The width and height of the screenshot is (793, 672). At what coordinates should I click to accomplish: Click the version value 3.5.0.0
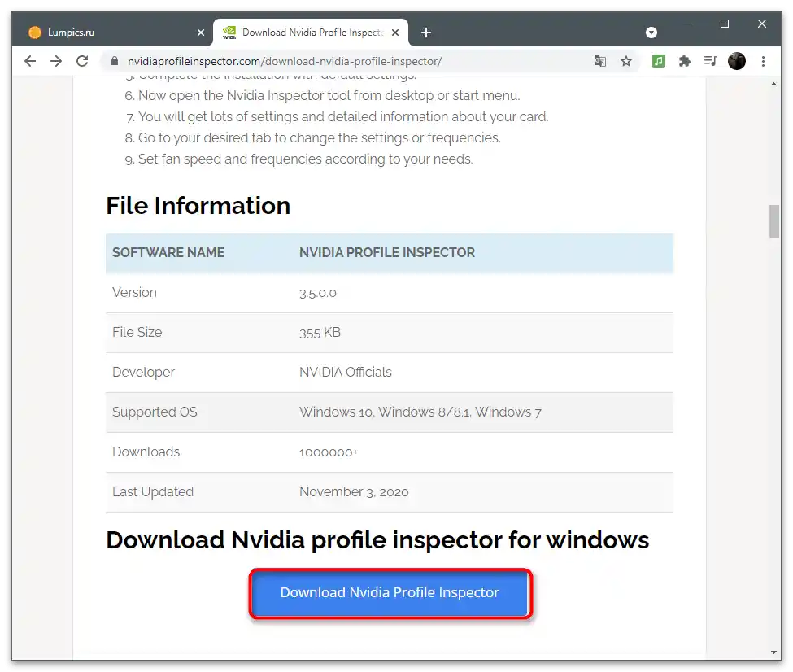coord(317,293)
